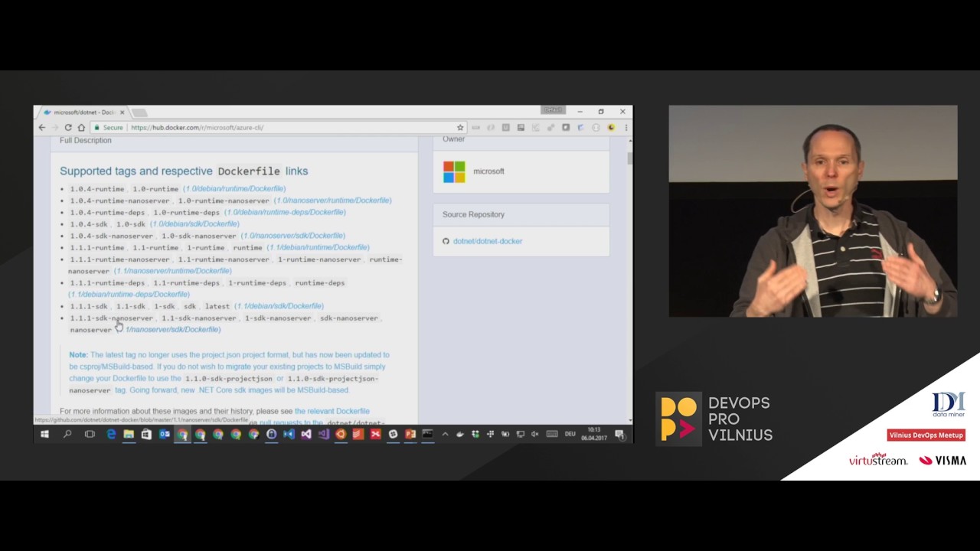
Task: Open the Chrome three-dot menu
Action: [x=626, y=128]
